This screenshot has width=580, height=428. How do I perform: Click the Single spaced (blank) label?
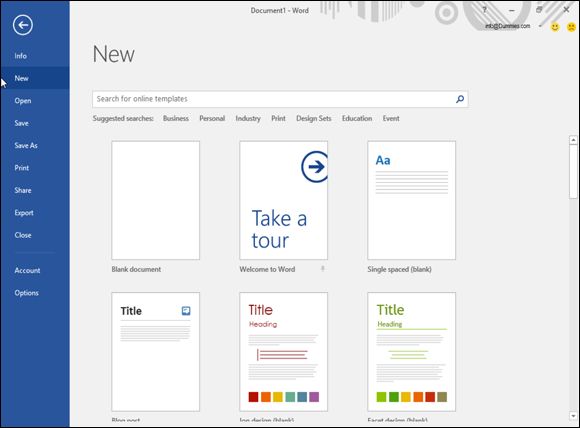click(x=399, y=269)
